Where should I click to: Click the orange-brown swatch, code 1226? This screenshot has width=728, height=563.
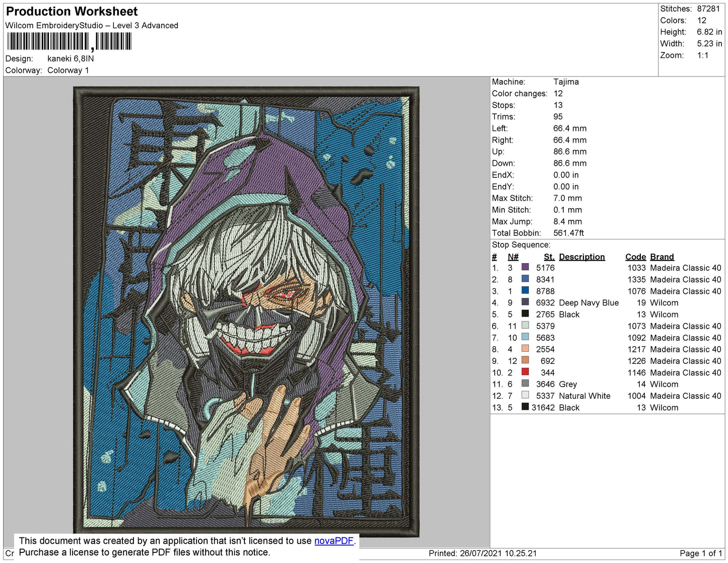[525, 360]
